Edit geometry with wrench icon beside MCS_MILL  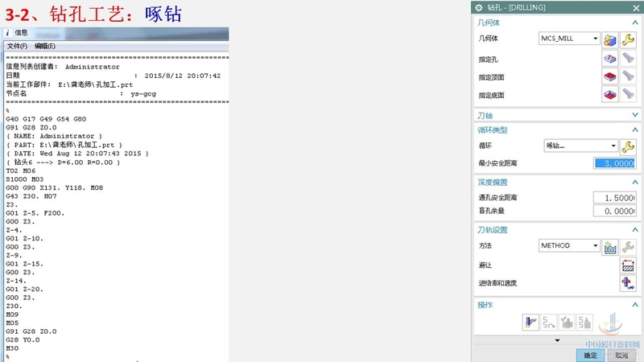(628, 39)
